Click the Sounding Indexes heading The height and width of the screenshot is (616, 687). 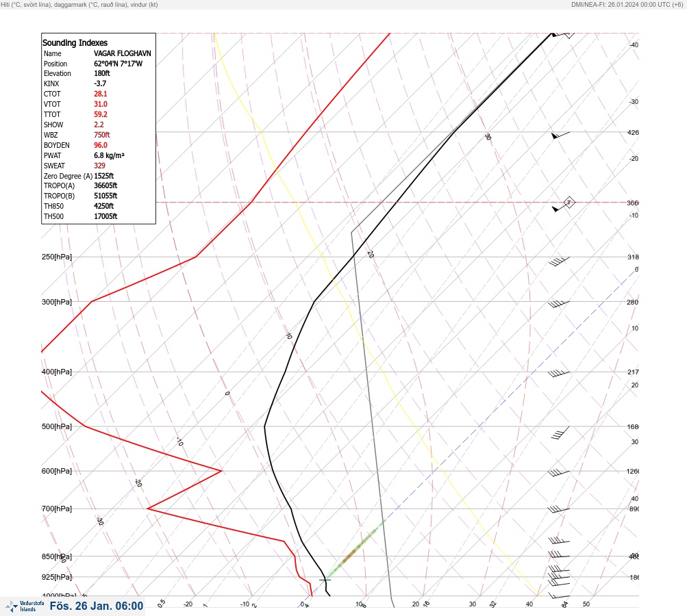[x=75, y=43]
